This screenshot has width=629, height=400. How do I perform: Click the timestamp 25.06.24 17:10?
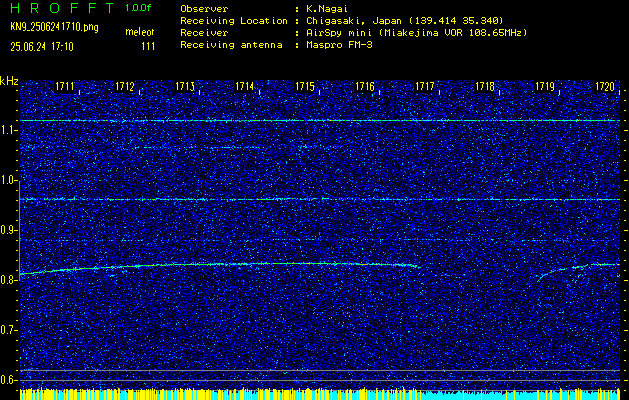[x=42, y=47]
